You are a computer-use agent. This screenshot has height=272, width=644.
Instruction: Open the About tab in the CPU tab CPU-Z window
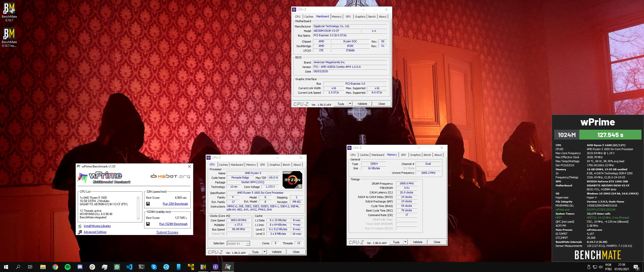click(297, 165)
